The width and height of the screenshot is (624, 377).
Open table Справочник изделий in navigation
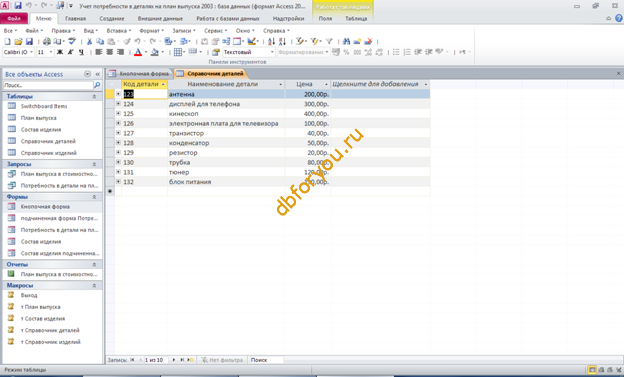[49, 153]
